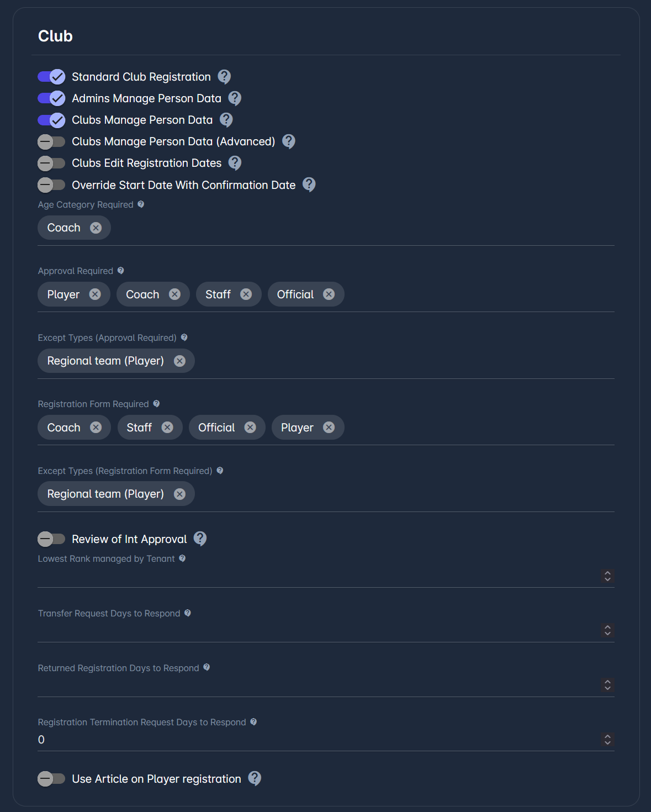Show help for Review of Int Approval
The height and width of the screenshot is (812, 651).
tap(200, 539)
